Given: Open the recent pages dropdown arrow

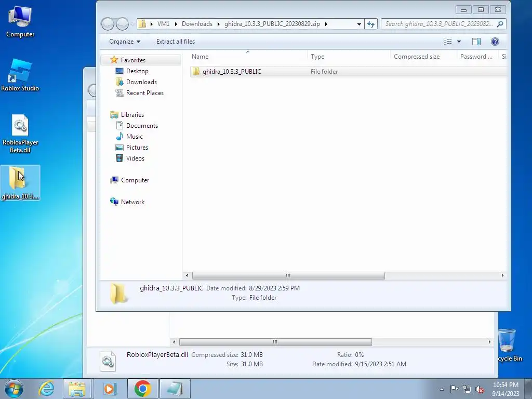Looking at the screenshot, I should click(x=132, y=24).
